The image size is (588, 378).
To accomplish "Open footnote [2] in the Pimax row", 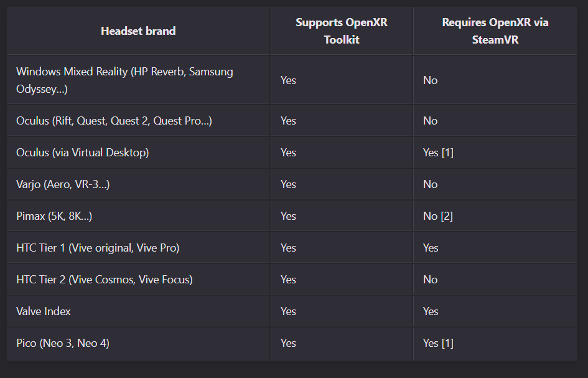I will [x=446, y=216].
